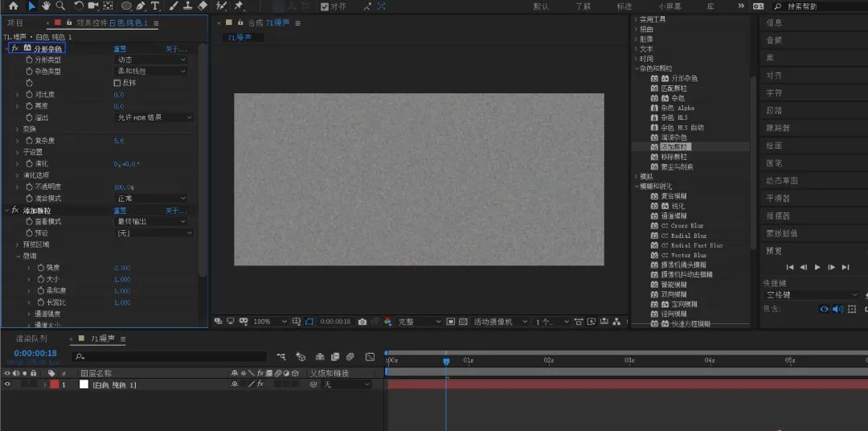This screenshot has height=431, width=868.
Task: Open the 混合模式 dropdown showing 正常
Action: 151,199
